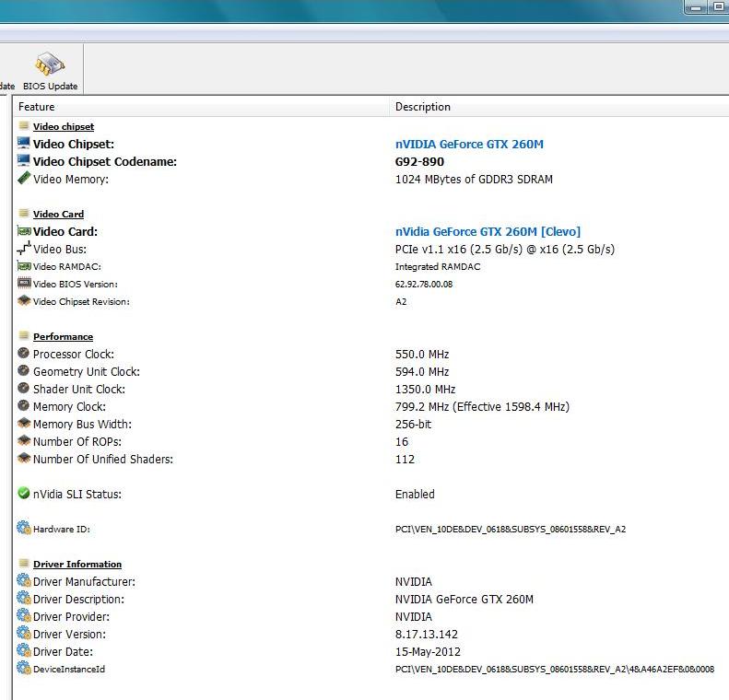Click the gear icon beside Driver Description
This screenshot has width=729, height=700.
click(24, 598)
